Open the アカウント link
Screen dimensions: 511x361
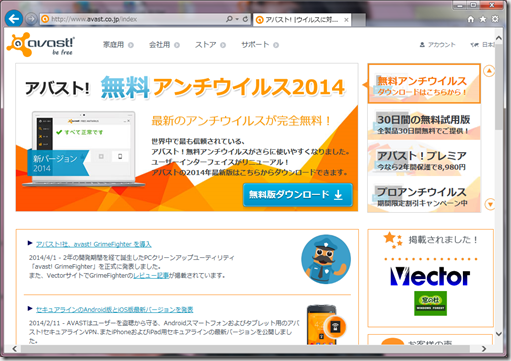point(437,45)
